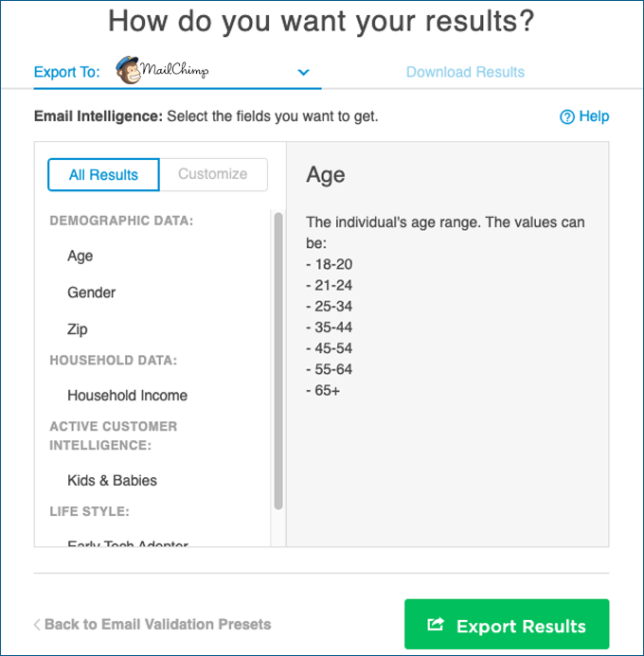Go back to Email Validation Presets
Viewport: 644px width, 656px height.
(157, 625)
